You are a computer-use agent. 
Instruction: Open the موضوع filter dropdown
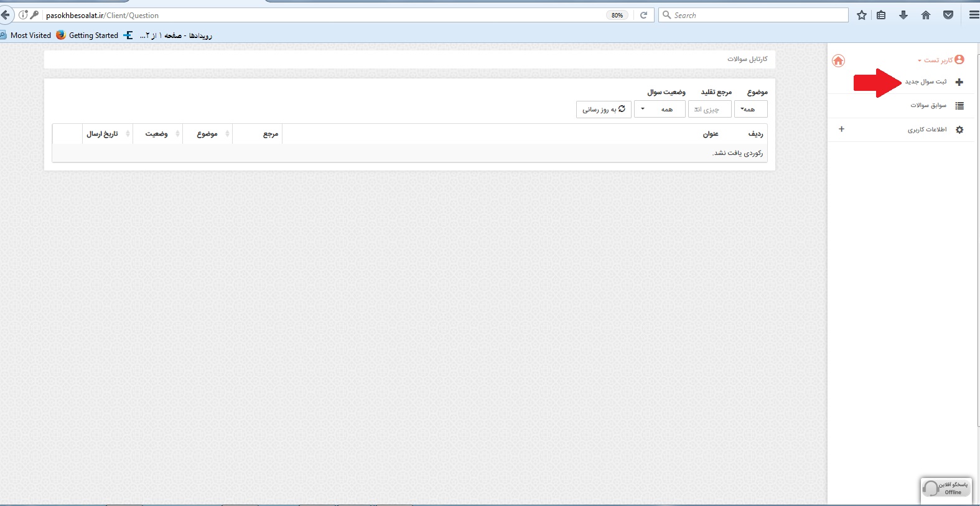click(750, 110)
